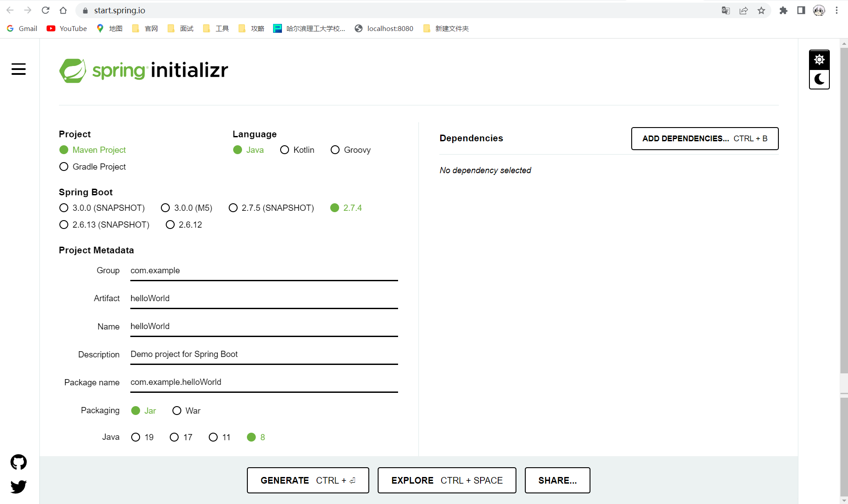Open the extensions puzzle icon

pyautogui.click(x=783, y=10)
